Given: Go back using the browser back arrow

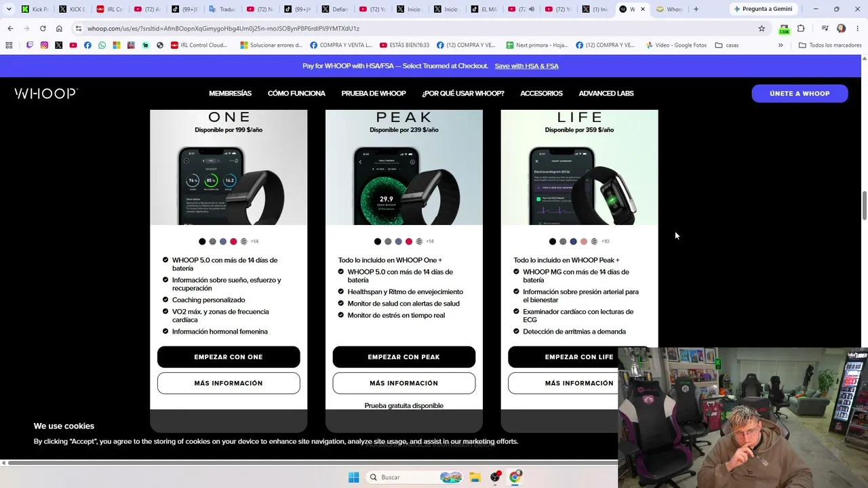Looking at the screenshot, I should 10,28.
